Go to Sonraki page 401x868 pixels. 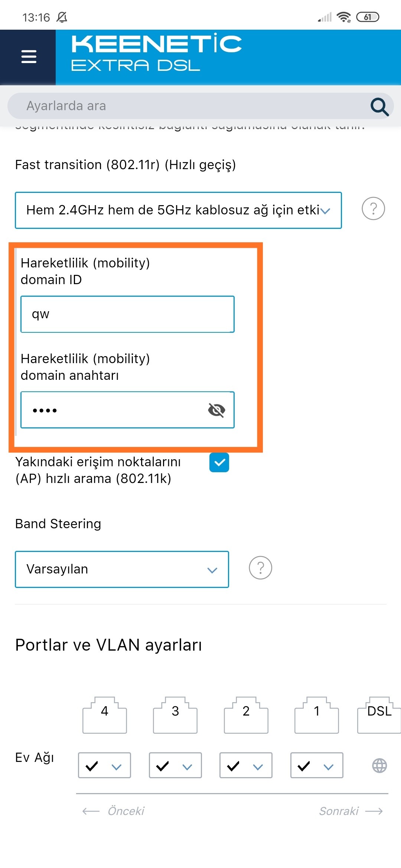click(351, 811)
